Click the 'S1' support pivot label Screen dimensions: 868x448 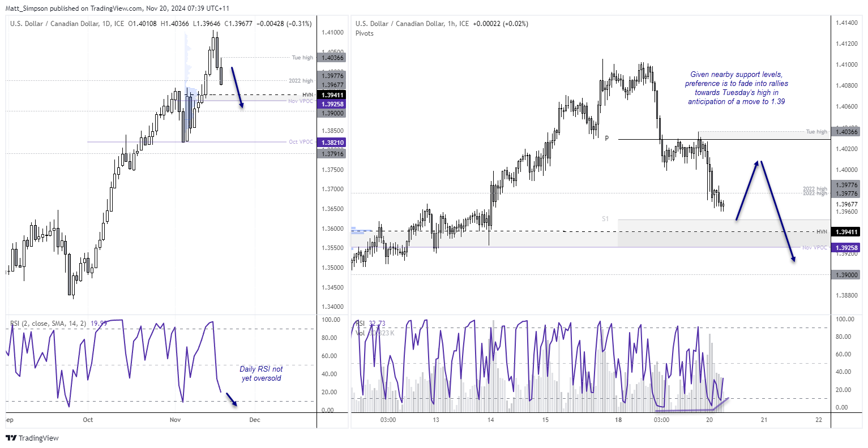tap(605, 219)
